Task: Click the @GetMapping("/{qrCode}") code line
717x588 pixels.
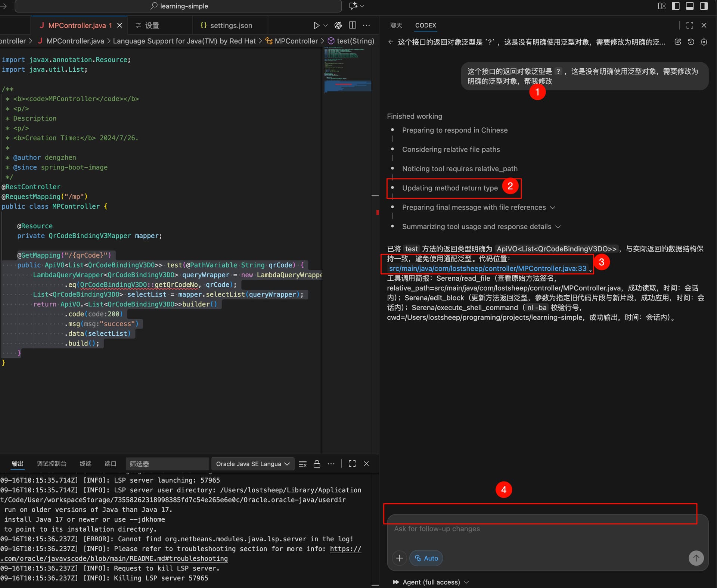Action: click(x=64, y=255)
